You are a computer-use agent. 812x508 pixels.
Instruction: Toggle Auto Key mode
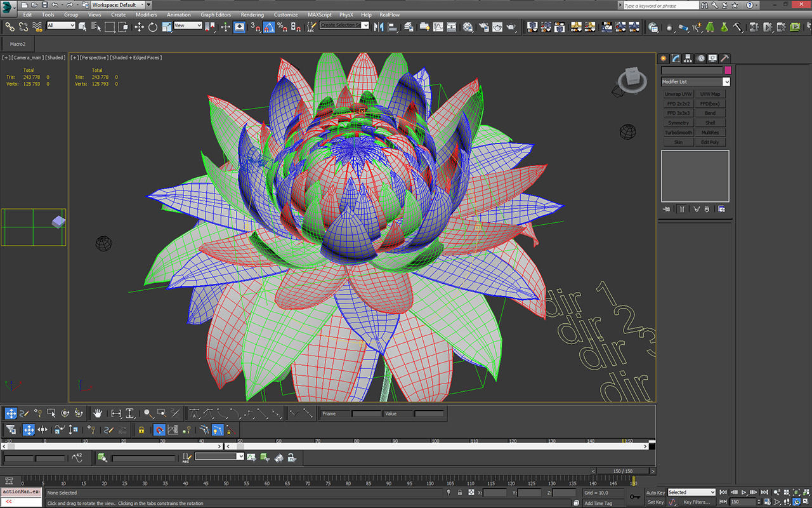coord(655,492)
